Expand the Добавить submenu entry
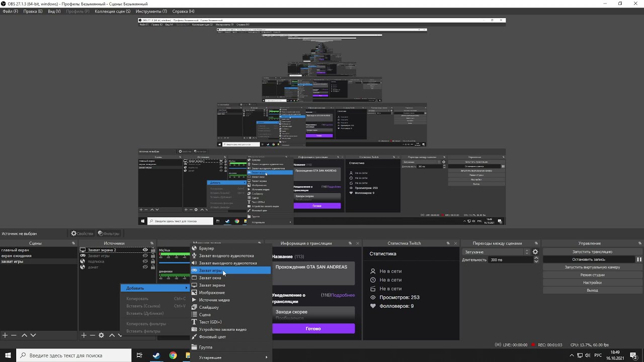Viewport: 644px width, 362px height. click(155, 288)
